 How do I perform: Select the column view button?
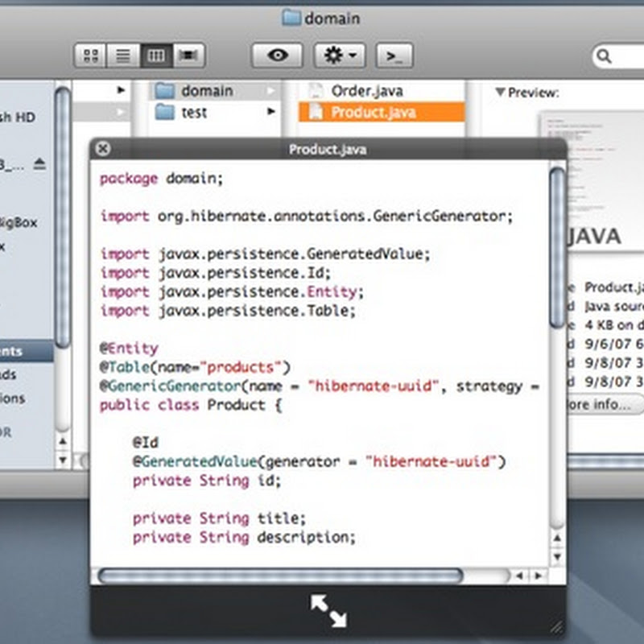[156, 56]
